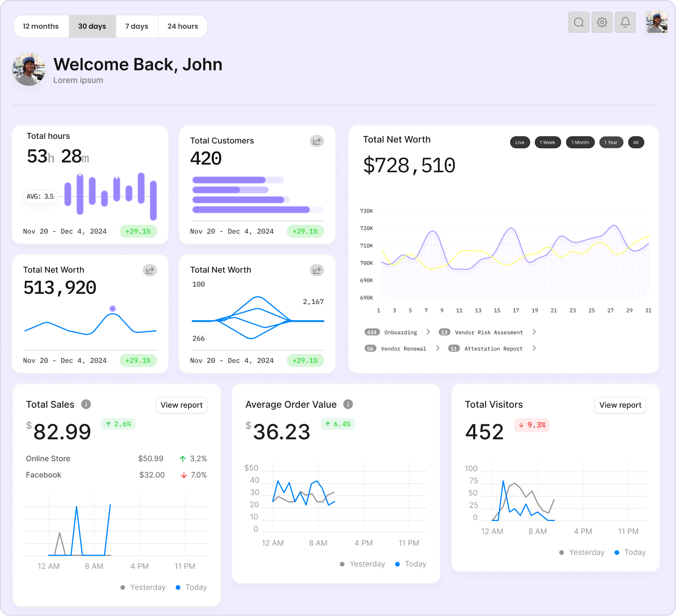Open the Total Sales info tooltip icon
The image size is (676, 616).
(x=86, y=404)
